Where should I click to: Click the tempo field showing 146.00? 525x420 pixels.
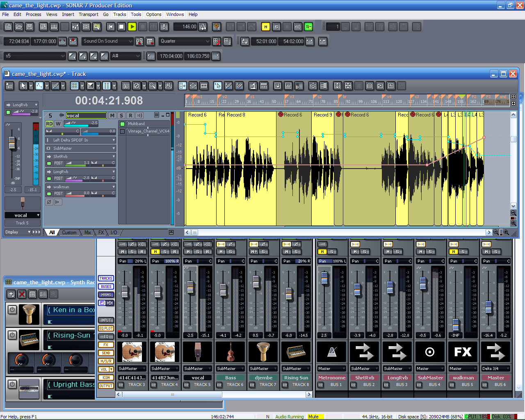[x=185, y=27]
